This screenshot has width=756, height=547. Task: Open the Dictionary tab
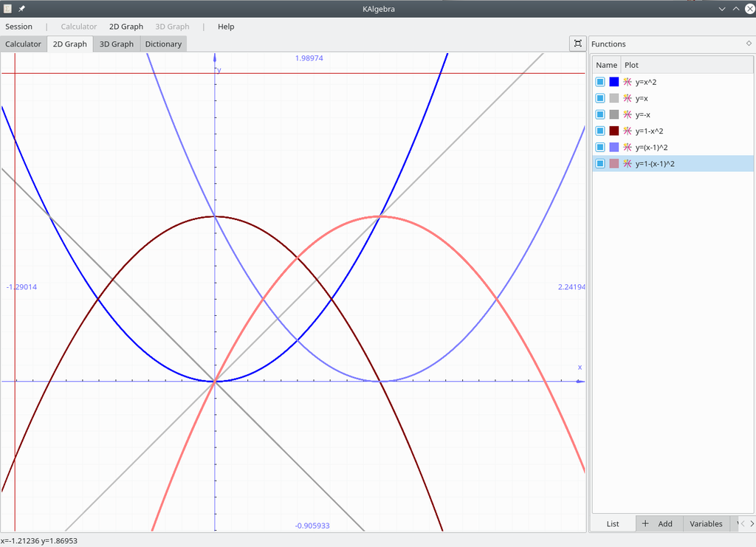point(163,44)
